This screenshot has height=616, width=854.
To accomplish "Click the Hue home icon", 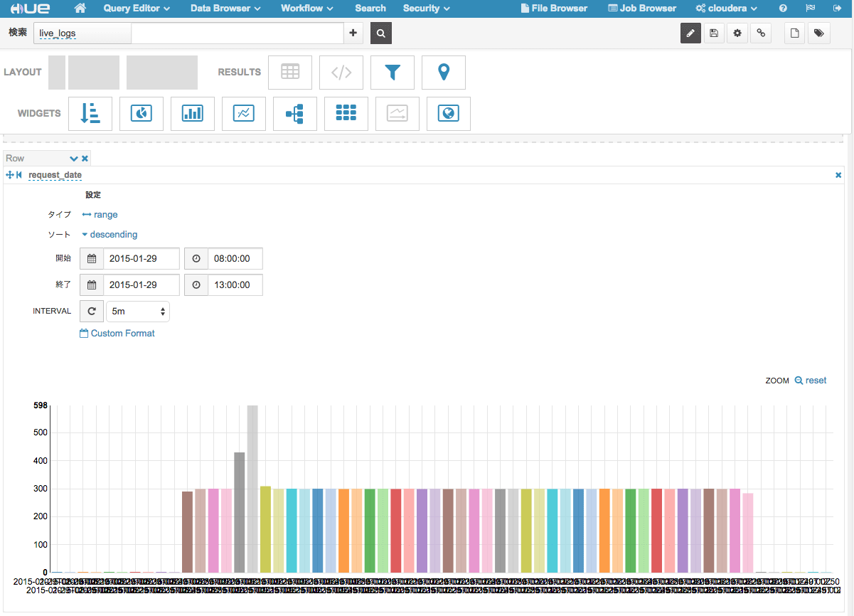I will 80,9.
